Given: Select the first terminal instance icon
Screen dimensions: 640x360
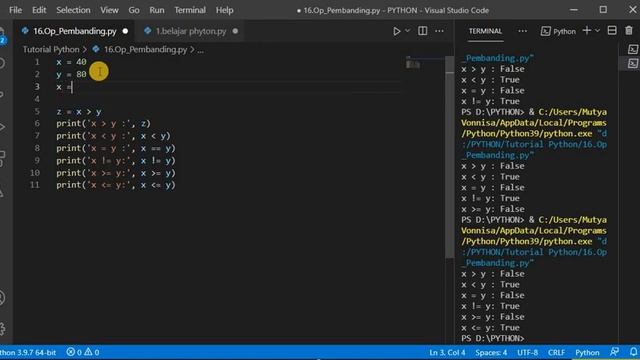Looking at the screenshot, I should 633,49.
